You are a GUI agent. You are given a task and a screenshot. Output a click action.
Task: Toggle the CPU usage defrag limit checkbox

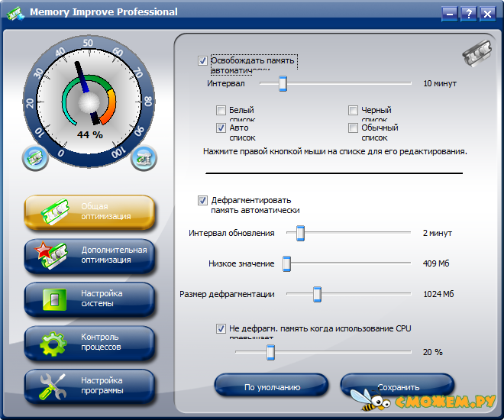click(221, 328)
